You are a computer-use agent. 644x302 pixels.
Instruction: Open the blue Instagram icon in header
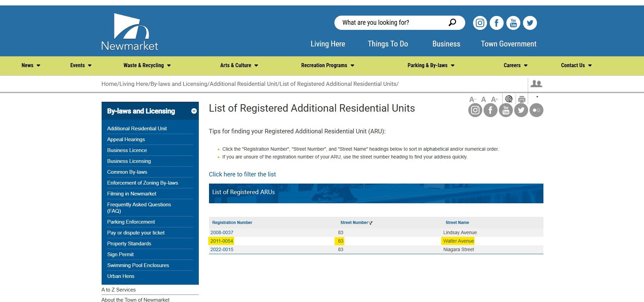480,23
